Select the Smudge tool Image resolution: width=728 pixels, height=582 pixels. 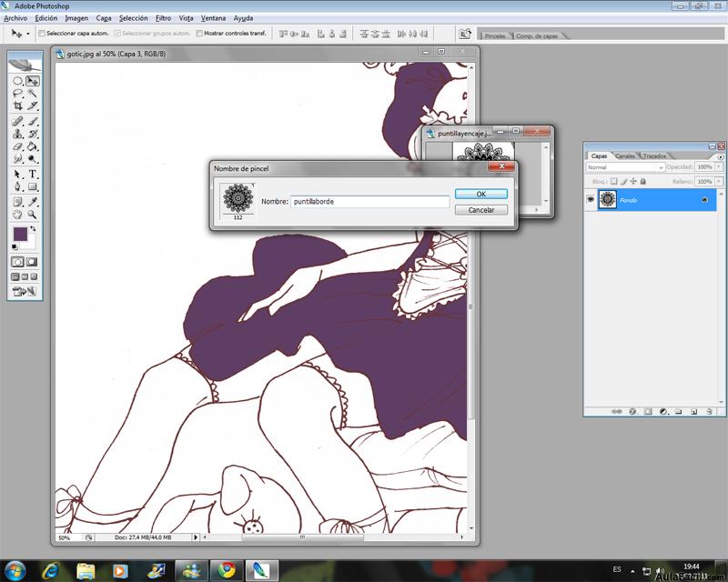tap(17, 159)
